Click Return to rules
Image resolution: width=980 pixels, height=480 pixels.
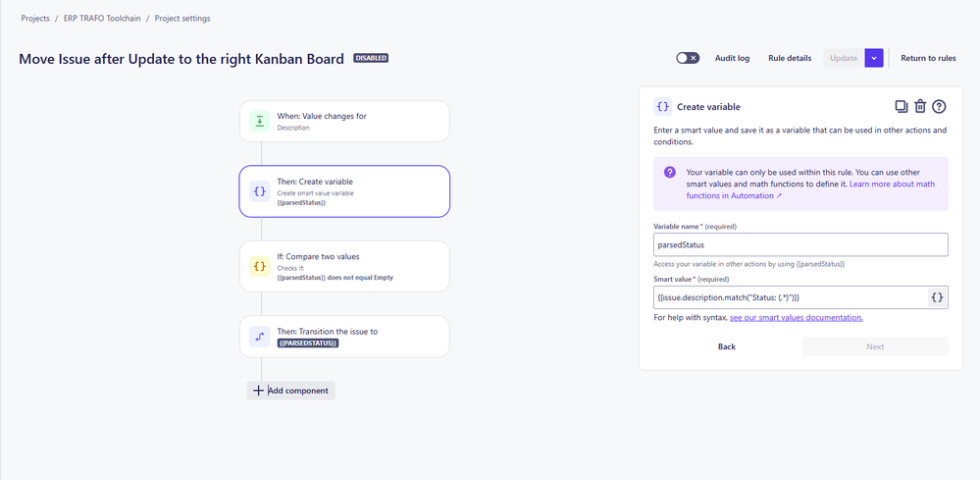click(928, 58)
